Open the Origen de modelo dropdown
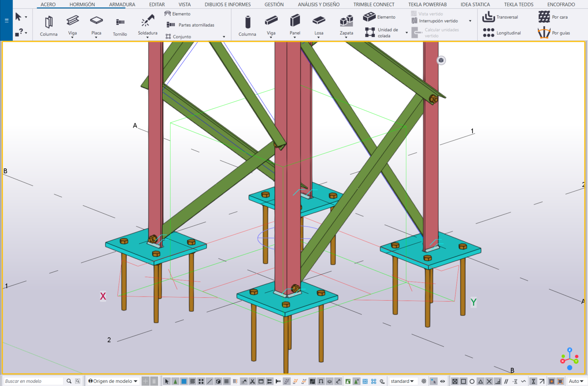This screenshot has height=386, width=588. [x=113, y=381]
